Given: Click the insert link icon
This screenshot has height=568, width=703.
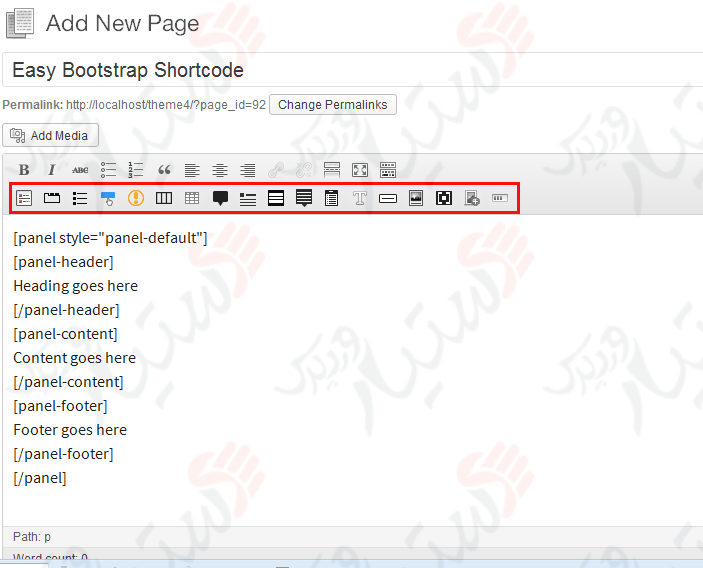Looking at the screenshot, I should click(276, 170).
